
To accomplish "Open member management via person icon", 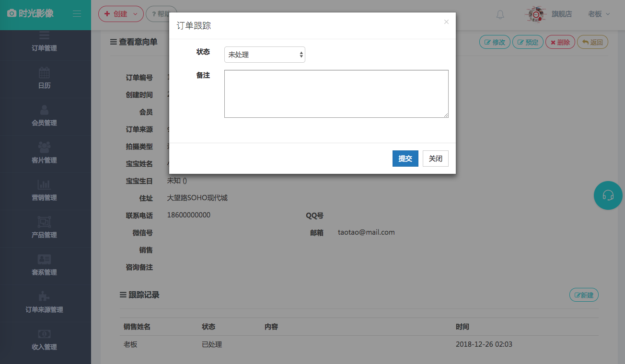I will (44, 110).
